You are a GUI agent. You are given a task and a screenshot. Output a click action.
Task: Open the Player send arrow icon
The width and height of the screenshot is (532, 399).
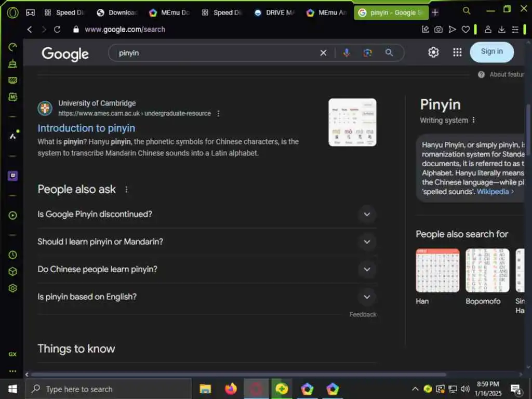(x=452, y=30)
